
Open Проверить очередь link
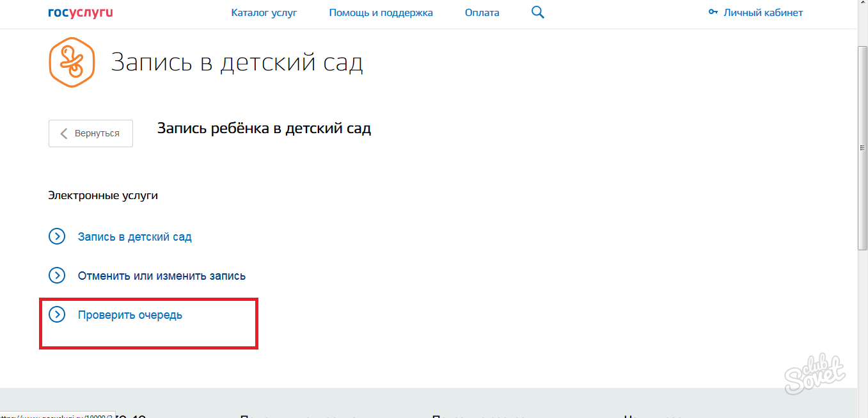(x=130, y=315)
